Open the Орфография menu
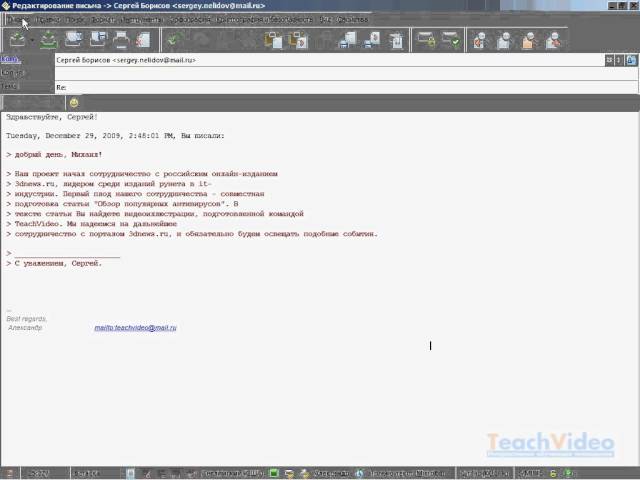 [x=191, y=19]
